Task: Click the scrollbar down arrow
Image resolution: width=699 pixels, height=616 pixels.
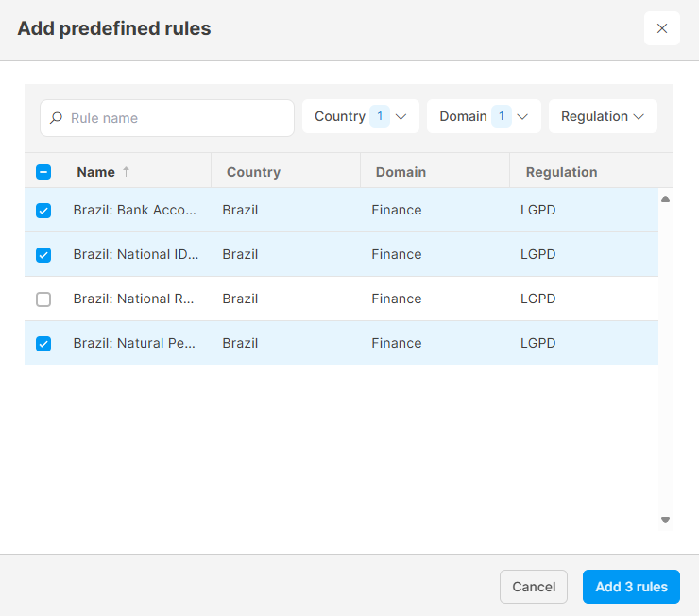Action: point(665,520)
